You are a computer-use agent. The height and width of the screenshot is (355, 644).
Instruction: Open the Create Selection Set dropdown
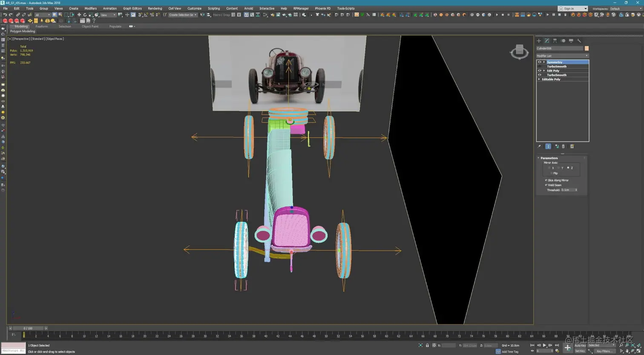[x=183, y=15]
